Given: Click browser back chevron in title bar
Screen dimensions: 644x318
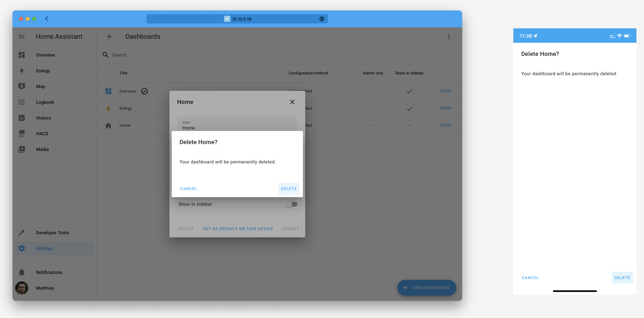Looking at the screenshot, I should tap(47, 19).
